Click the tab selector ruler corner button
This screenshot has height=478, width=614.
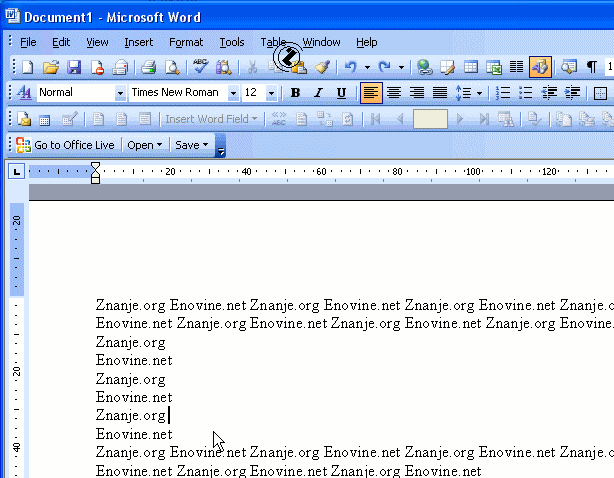click(16, 171)
